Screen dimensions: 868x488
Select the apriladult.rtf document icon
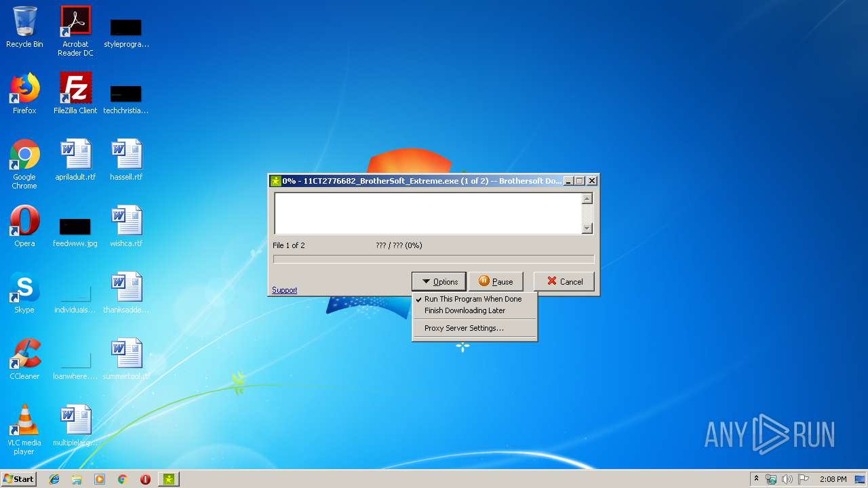[75, 160]
